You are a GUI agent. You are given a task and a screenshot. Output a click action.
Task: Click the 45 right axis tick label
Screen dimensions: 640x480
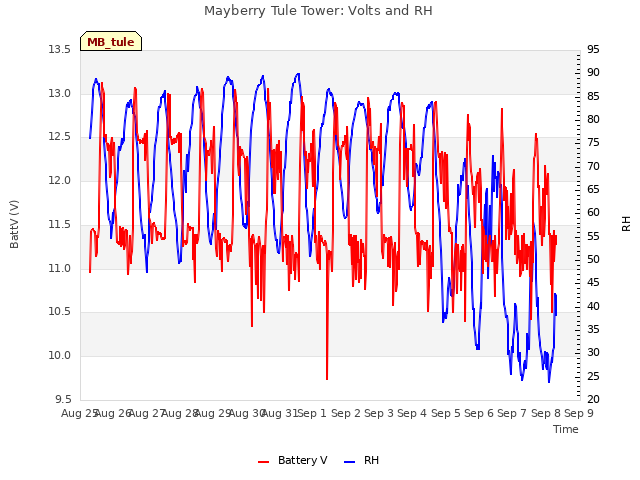(593, 282)
